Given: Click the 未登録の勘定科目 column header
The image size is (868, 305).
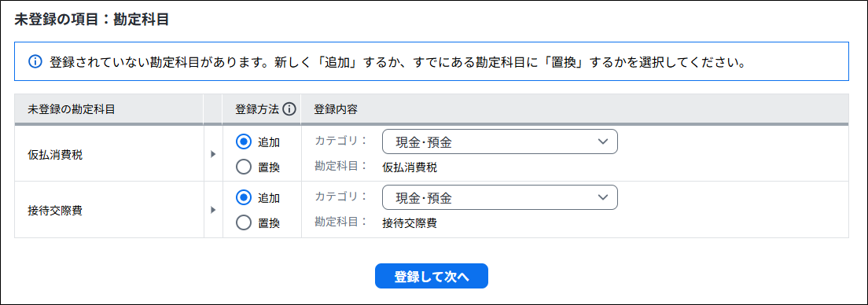Looking at the screenshot, I should [x=72, y=109].
